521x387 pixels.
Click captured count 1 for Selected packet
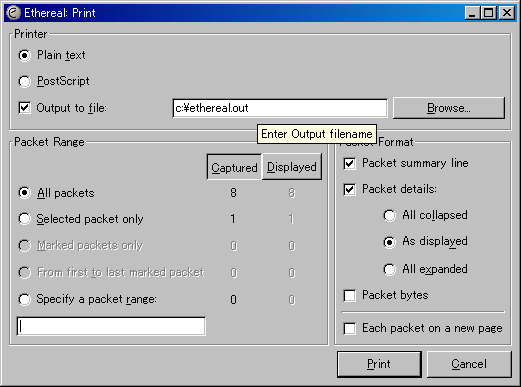pos(233,219)
